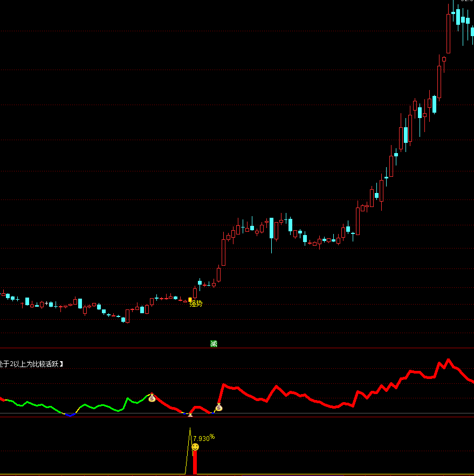Click the tall hollow gray candle below the peak
The width and height of the screenshot is (474, 476).
coord(439,81)
